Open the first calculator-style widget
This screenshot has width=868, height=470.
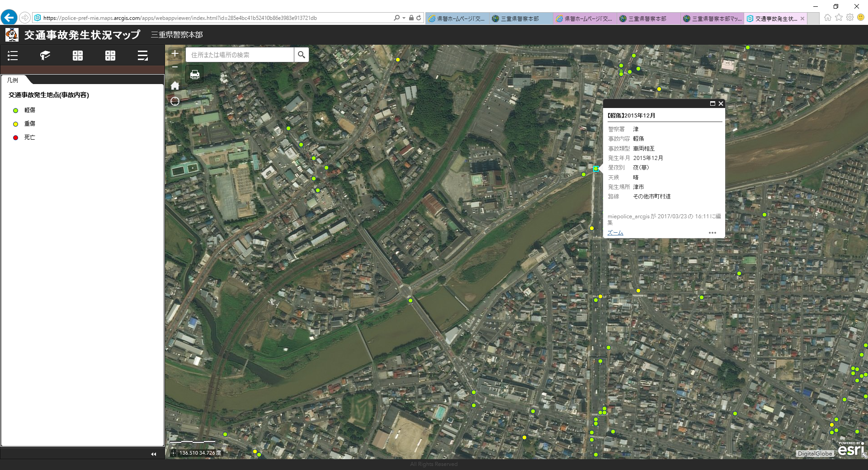[78, 56]
